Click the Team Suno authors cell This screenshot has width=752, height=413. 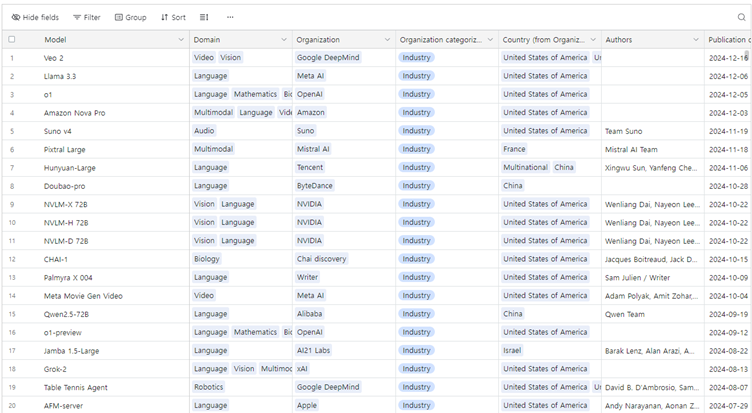pos(653,131)
